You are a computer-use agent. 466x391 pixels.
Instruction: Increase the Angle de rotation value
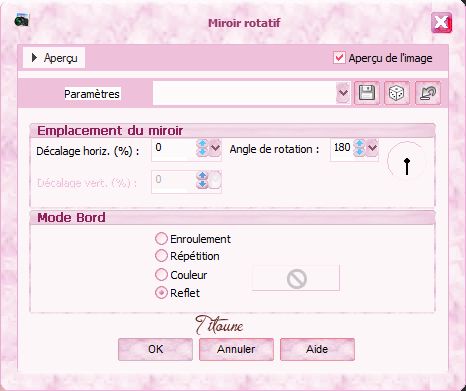[359, 143]
